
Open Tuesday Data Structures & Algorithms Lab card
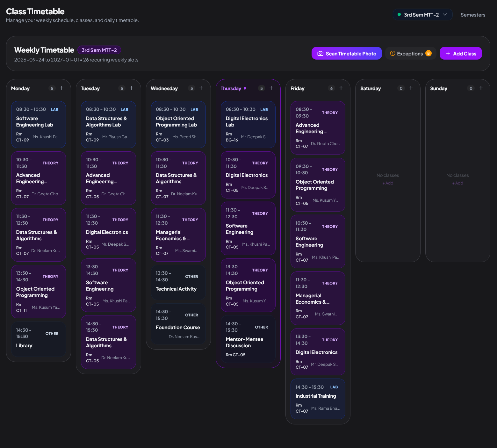(108, 125)
